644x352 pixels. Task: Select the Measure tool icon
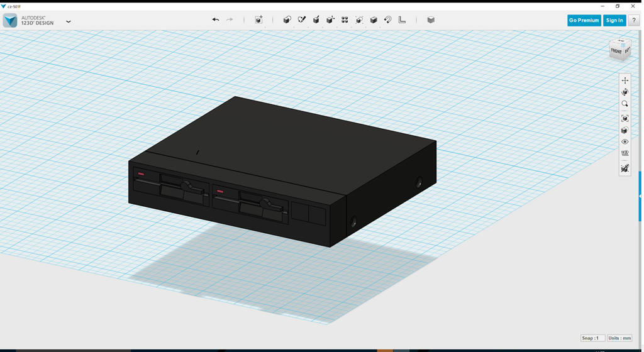coord(402,20)
